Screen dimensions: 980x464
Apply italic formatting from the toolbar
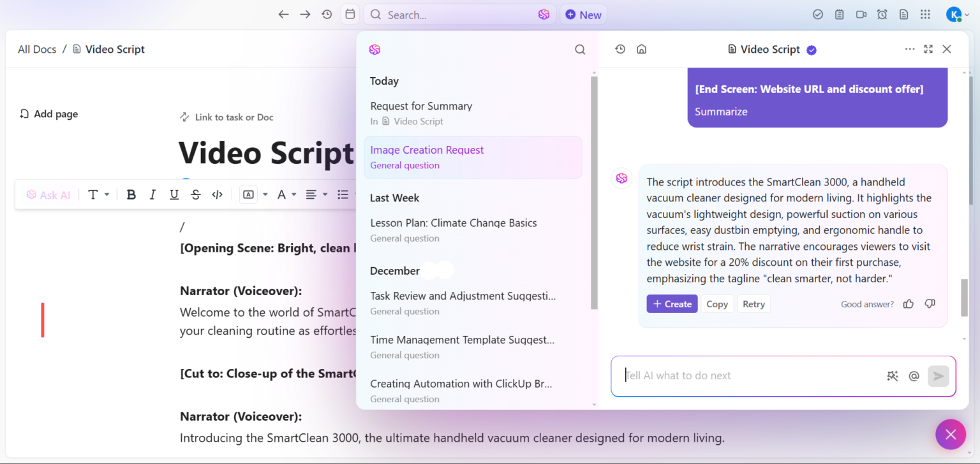[x=152, y=194]
